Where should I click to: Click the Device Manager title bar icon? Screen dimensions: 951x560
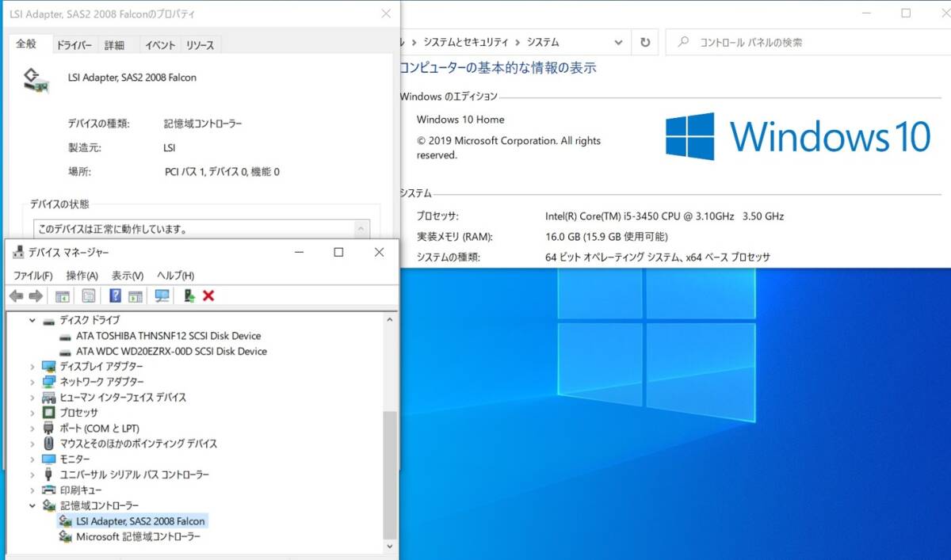[x=18, y=252]
